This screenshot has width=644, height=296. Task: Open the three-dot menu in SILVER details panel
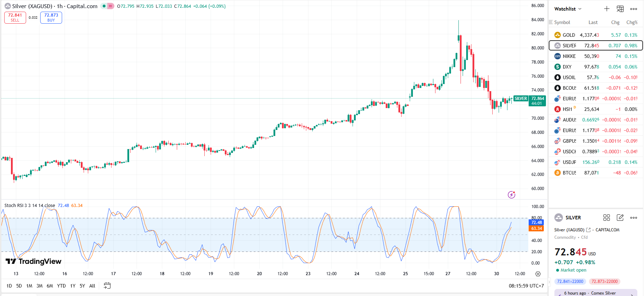click(633, 218)
